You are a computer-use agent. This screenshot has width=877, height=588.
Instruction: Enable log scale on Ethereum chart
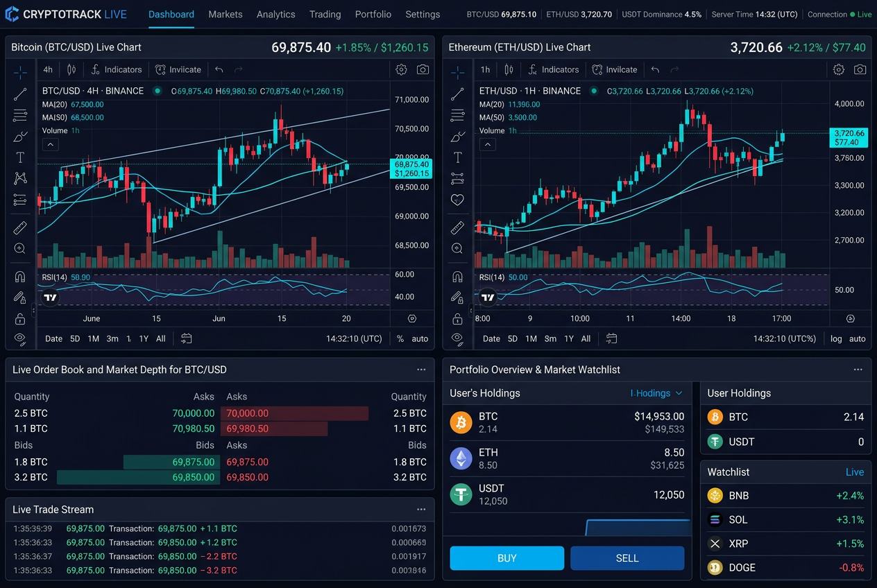click(835, 339)
